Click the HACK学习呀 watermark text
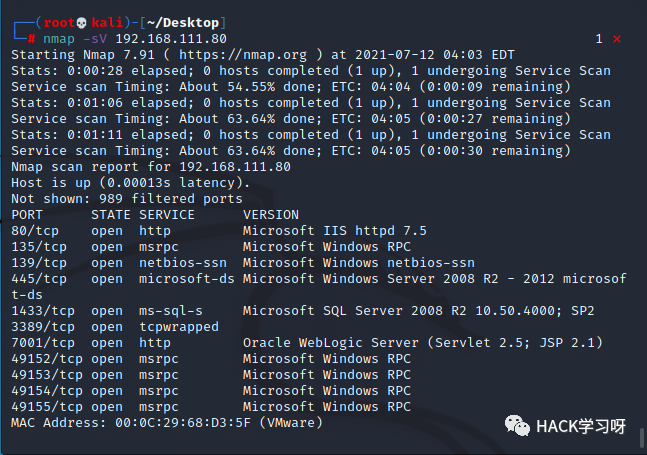 (581, 427)
